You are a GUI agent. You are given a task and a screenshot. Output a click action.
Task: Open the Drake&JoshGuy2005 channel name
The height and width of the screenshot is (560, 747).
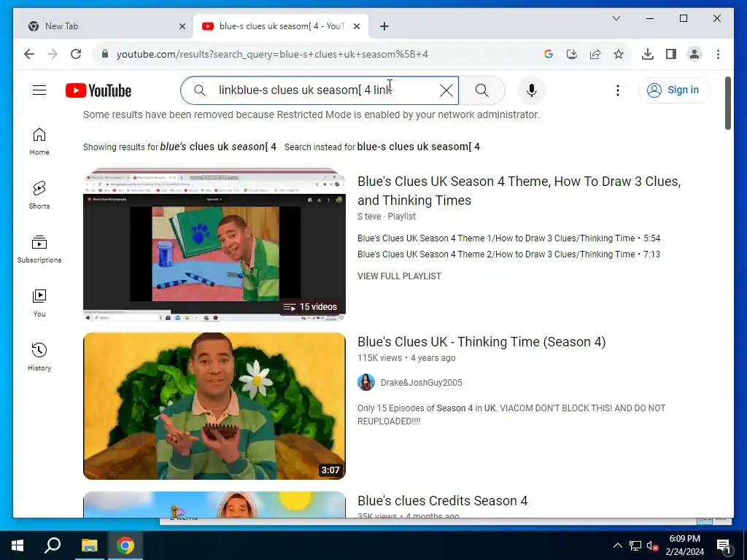[x=421, y=382]
